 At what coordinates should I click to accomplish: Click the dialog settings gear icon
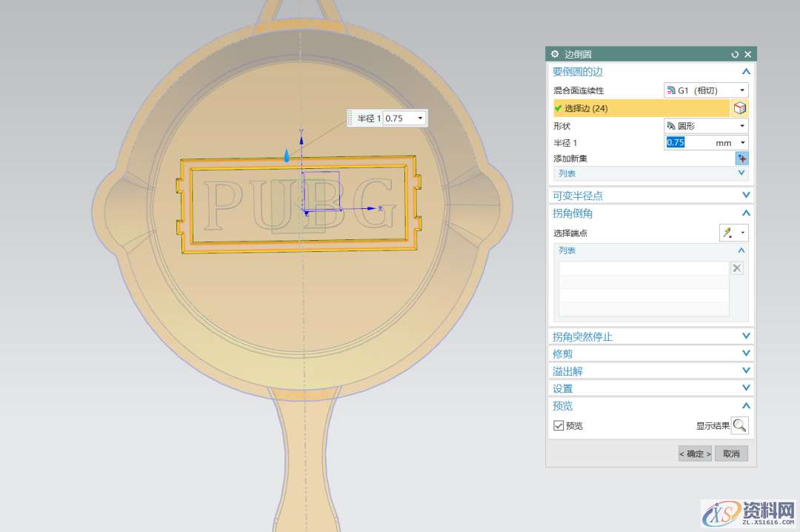pos(556,54)
